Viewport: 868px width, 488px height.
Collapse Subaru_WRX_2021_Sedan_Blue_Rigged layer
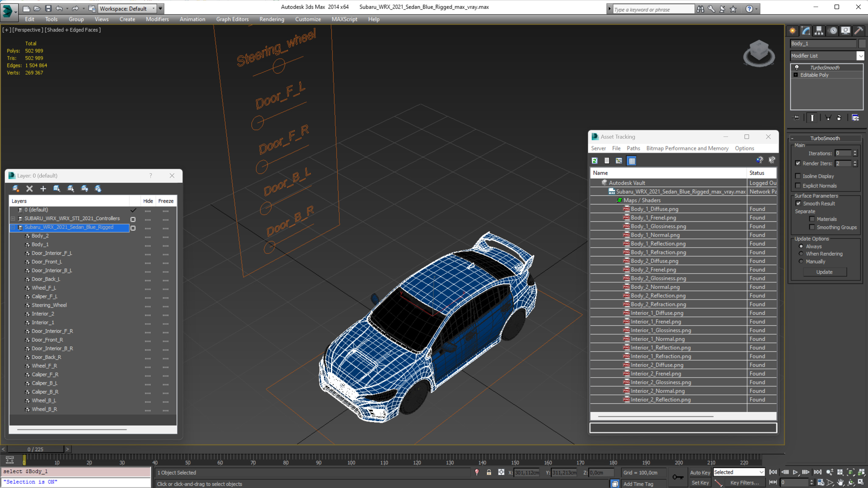point(13,227)
